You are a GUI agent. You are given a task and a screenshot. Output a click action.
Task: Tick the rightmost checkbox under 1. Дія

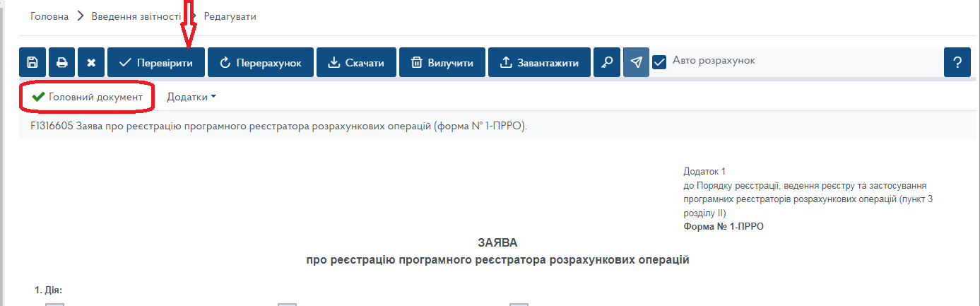click(x=519, y=304)
